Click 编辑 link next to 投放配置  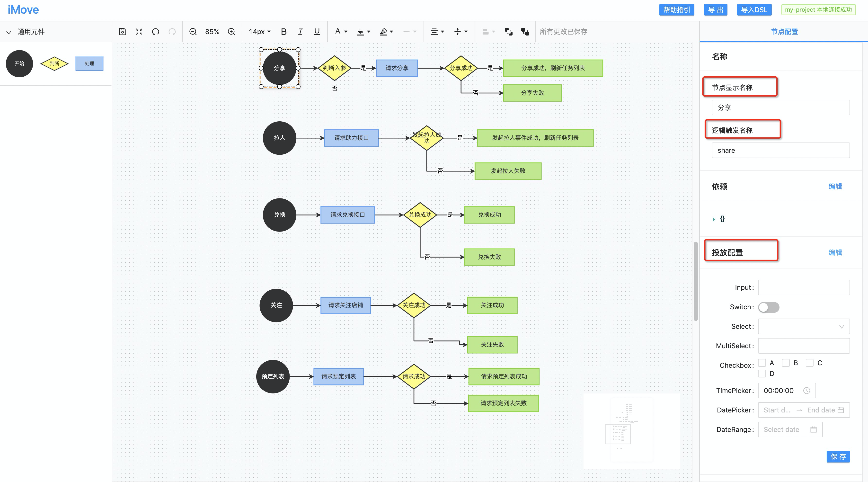[x=835, y=252]
